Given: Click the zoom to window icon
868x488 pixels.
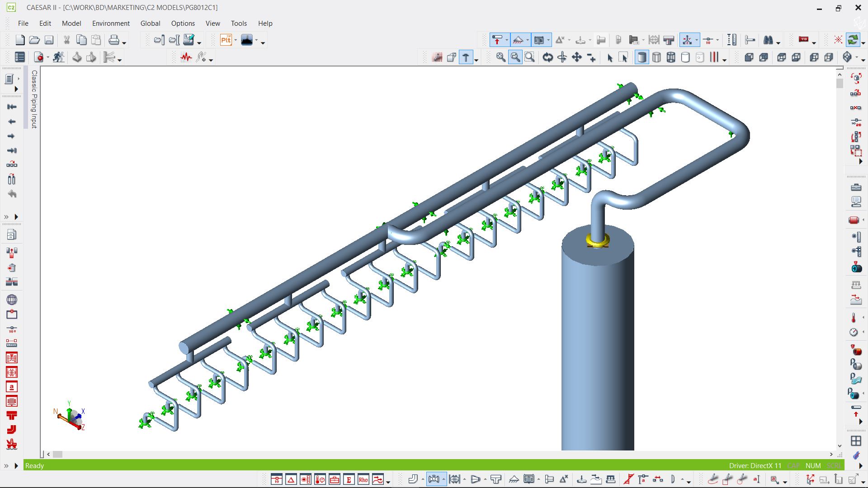Looking at the screenshot, I should click(529, 57).
